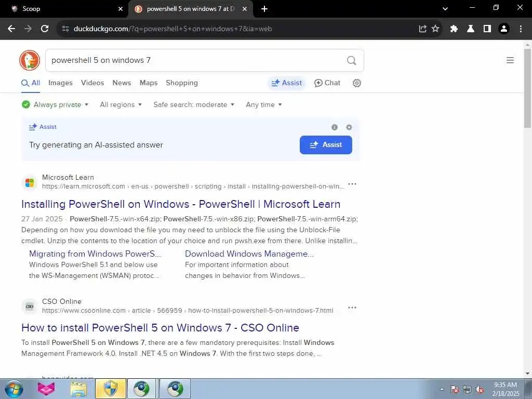Click the browser address bar URL
Screen dimensions: 532x399
tap(172, 29)
